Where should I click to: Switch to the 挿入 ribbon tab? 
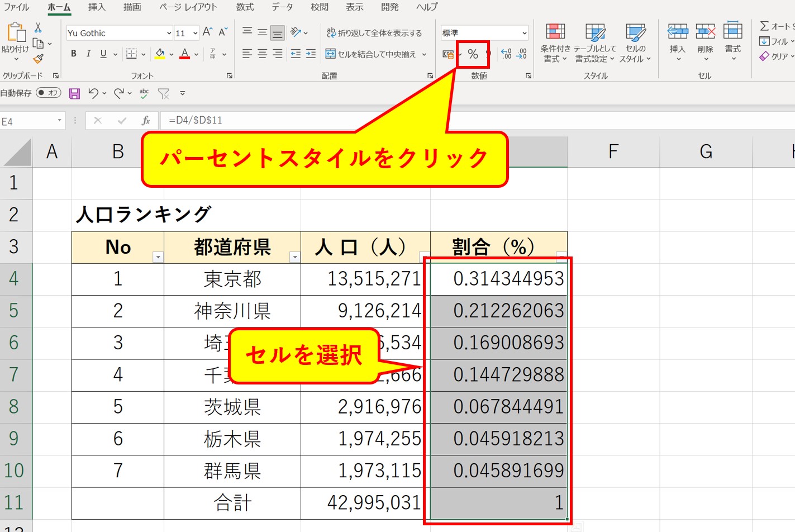96,7
